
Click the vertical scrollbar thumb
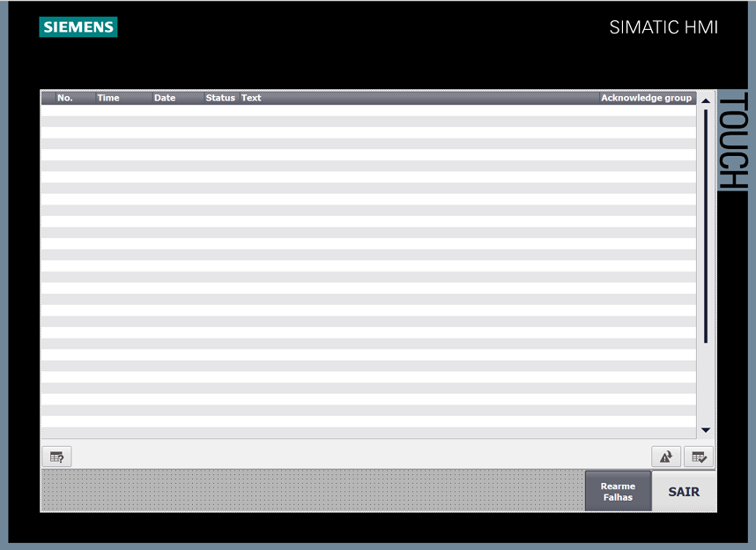tap(706, 226)
